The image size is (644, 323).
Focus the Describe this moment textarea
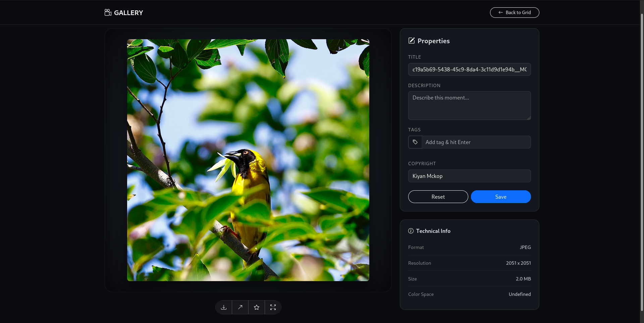(469, 106)
